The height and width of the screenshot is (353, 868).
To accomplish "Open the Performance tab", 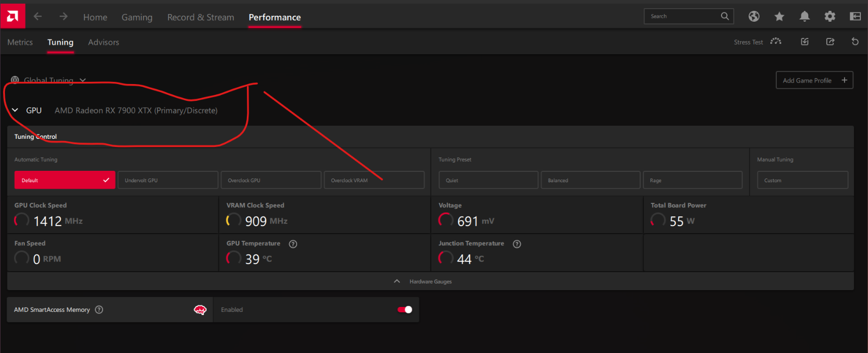I will point(275,17).
